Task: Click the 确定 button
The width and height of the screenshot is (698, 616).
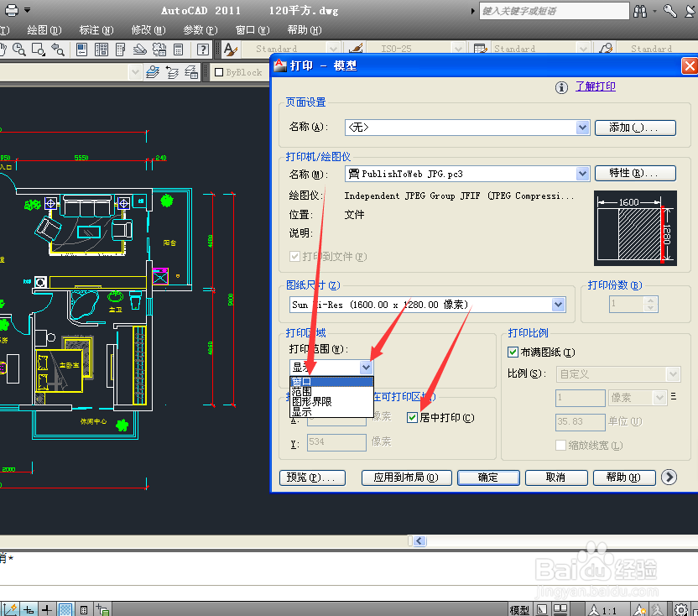Action: click(x=488, y=478)
